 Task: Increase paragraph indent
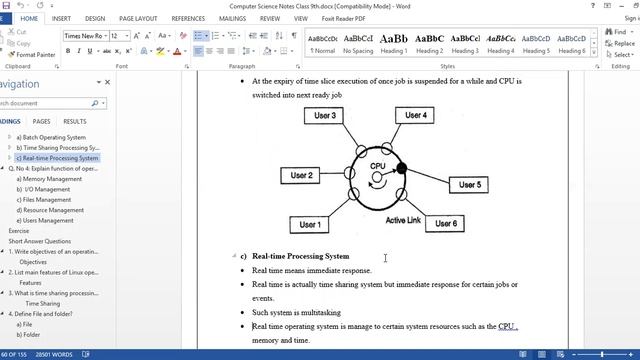[x=264, y=36]
